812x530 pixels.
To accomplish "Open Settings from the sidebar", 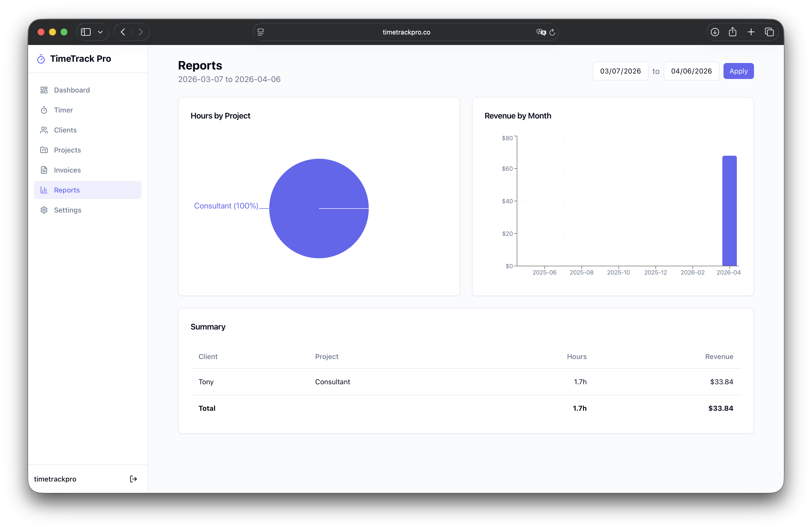I will pyautogui.click(x=67, y=210).
